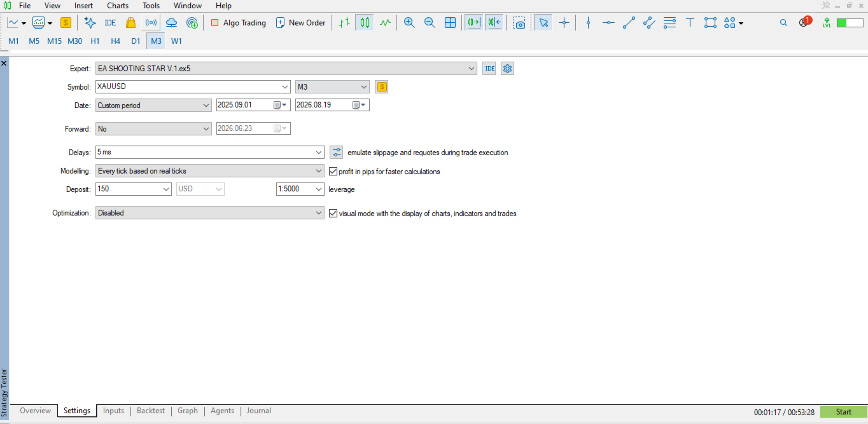Expand the Expert dropdown list
The height and width of the screenshot is (424, 868).
click(472, 69)
